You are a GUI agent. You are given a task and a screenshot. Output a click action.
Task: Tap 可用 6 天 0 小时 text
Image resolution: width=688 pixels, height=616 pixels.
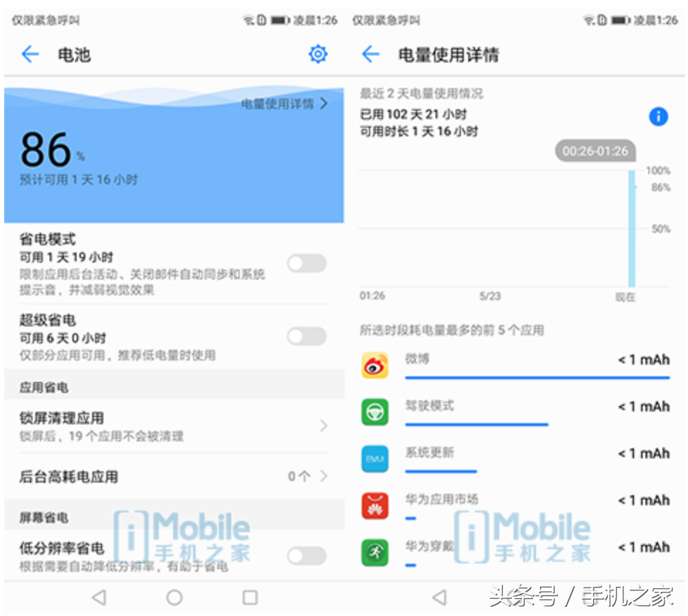(x=62, y=338)
